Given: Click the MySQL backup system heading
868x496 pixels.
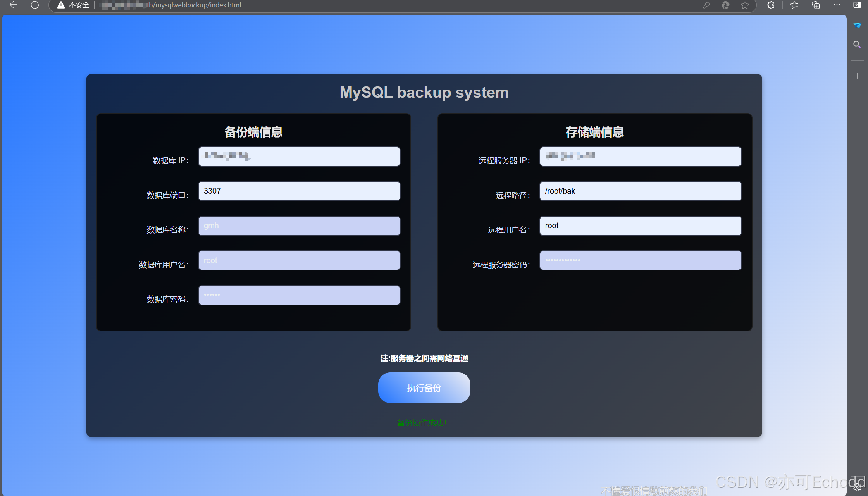Looking at the screenshot, I should coord(424,93).
